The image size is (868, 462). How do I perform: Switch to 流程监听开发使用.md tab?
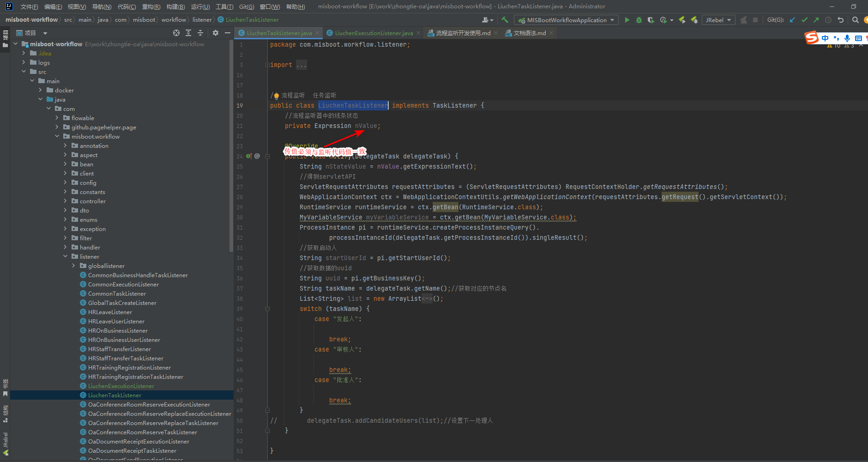(463, 33)
